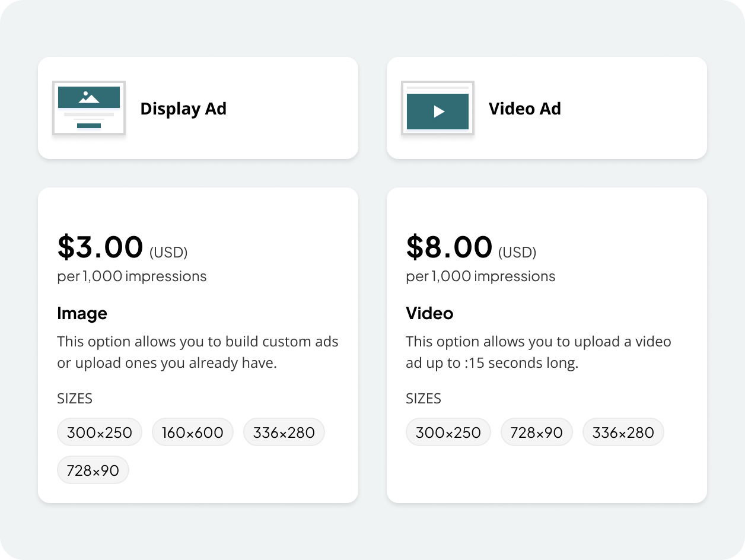Click the Video heading in pricing card
The height and width of the screenshot is (560, 745).
(429, 313)
